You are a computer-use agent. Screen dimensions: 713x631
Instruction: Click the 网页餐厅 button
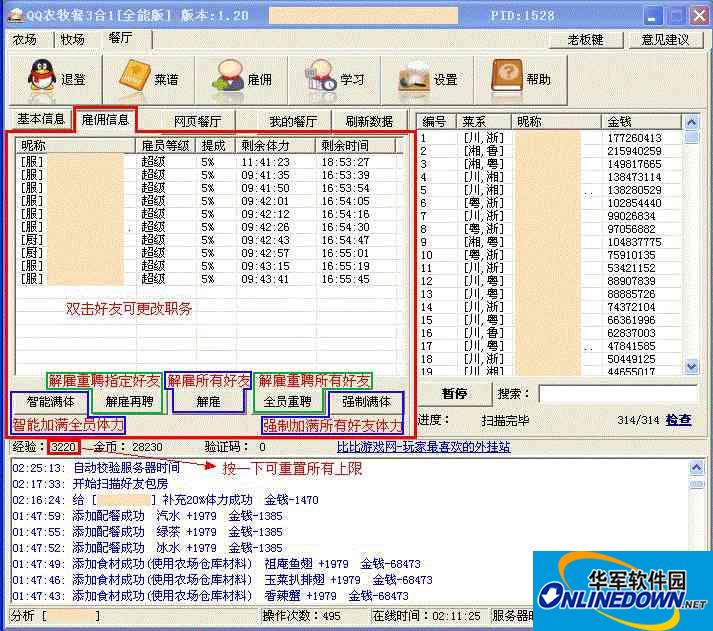point(198,121)
